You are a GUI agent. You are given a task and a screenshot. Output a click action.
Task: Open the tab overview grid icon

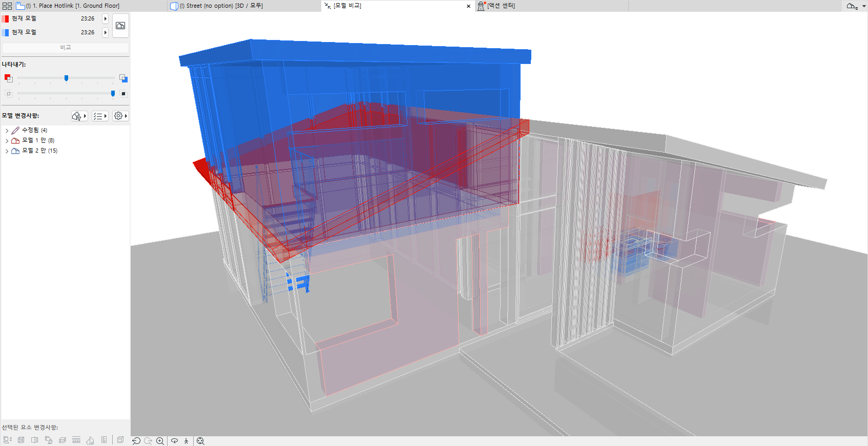click(7, 6)
